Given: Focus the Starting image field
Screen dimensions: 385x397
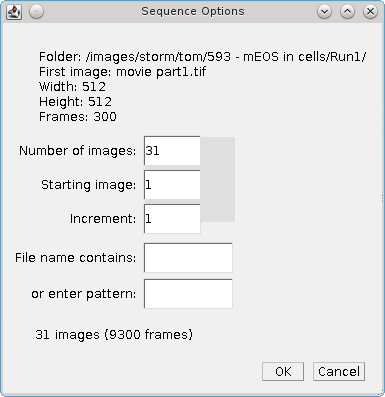Looking at the screenshot, I should pyautogui.click(x=172, y=185).
